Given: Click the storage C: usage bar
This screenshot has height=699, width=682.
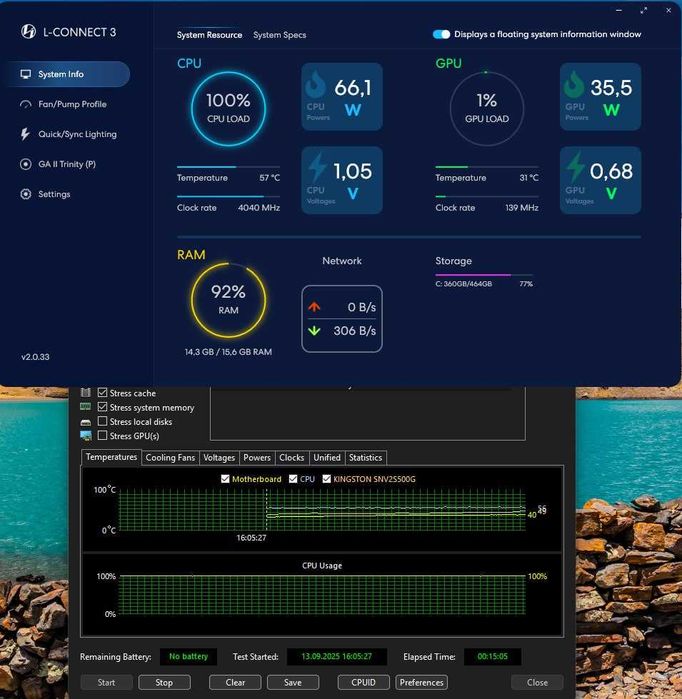Looking at the screenshot, I should click(484, 275).
